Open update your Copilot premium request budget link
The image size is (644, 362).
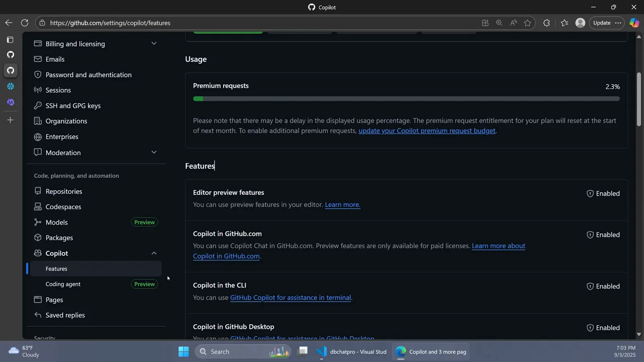pyautogui.click(x=427, y=131)
